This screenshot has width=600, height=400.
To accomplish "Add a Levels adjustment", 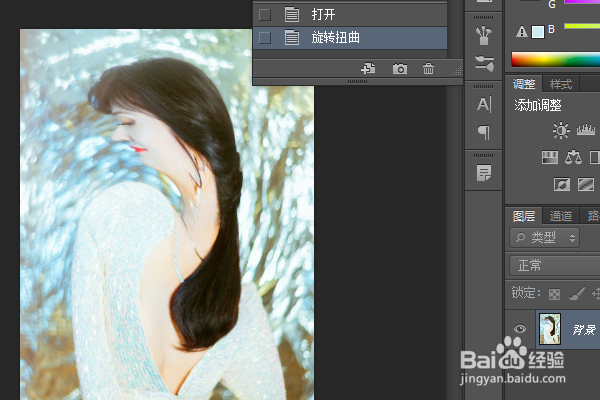I will coord(585,130).
